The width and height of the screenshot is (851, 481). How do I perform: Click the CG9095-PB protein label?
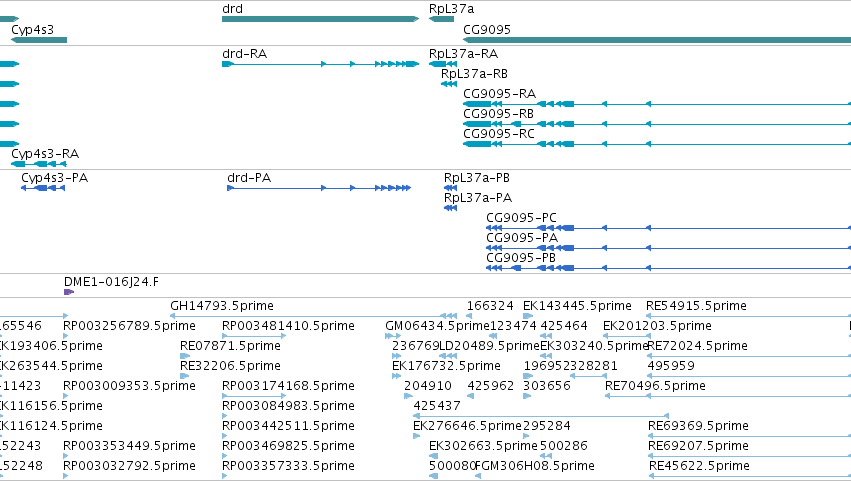click(x=521, y=258)
